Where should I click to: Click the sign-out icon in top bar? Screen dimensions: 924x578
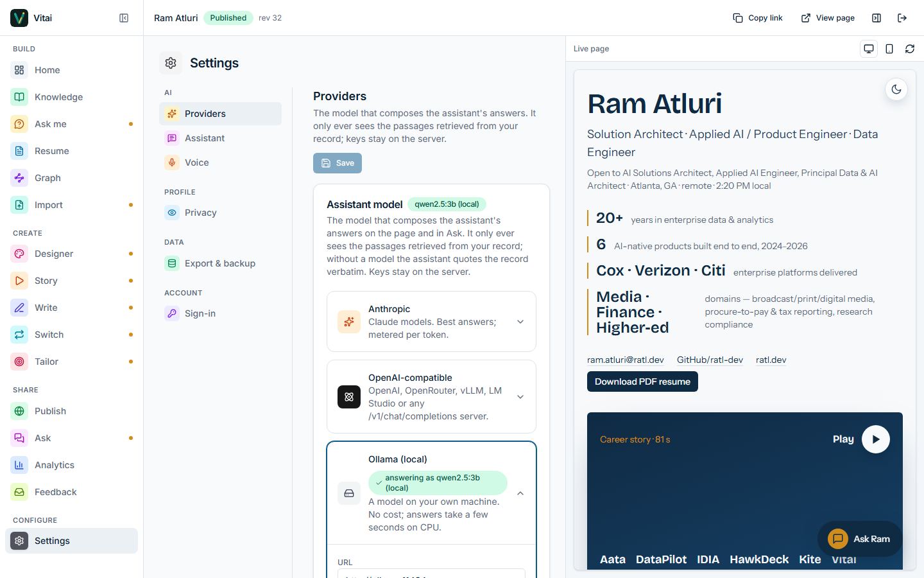coord(902,18)
